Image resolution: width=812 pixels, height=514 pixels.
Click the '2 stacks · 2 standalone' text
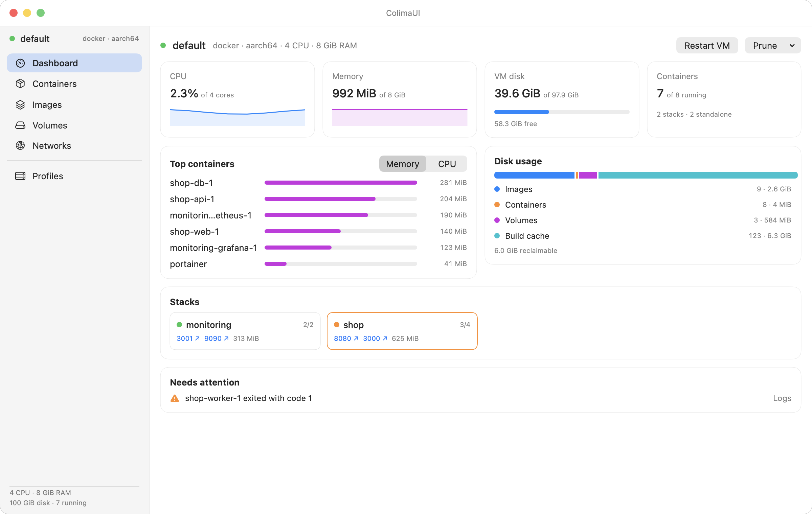694,114
